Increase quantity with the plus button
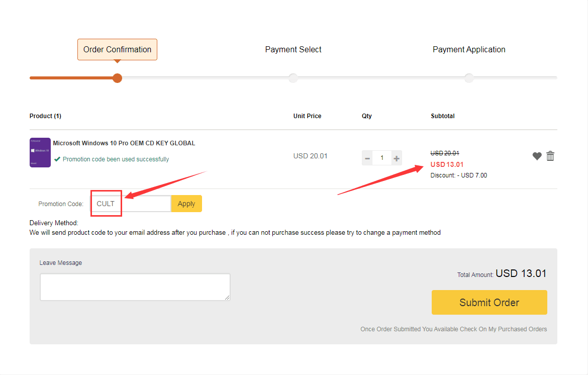588x375 pixels. point(397,158)
